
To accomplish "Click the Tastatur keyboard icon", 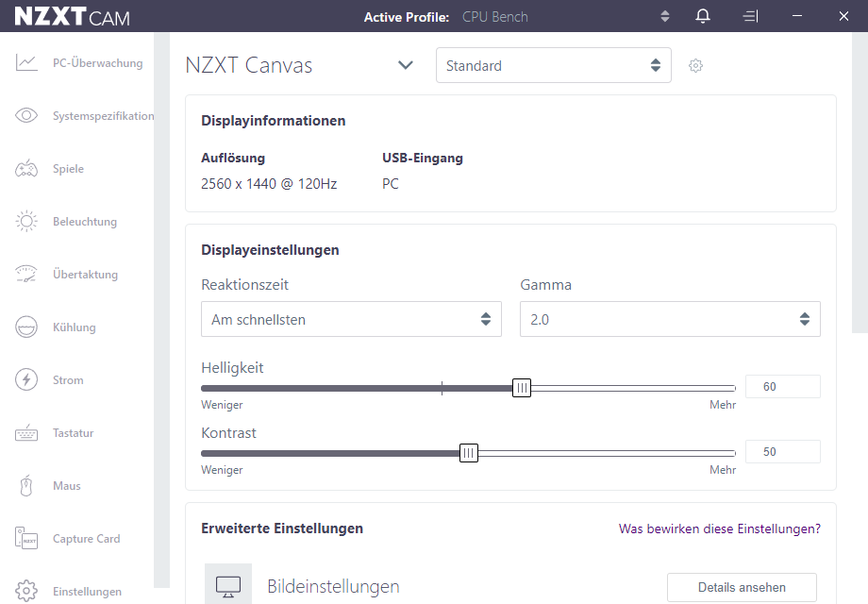I will (26, 433).
